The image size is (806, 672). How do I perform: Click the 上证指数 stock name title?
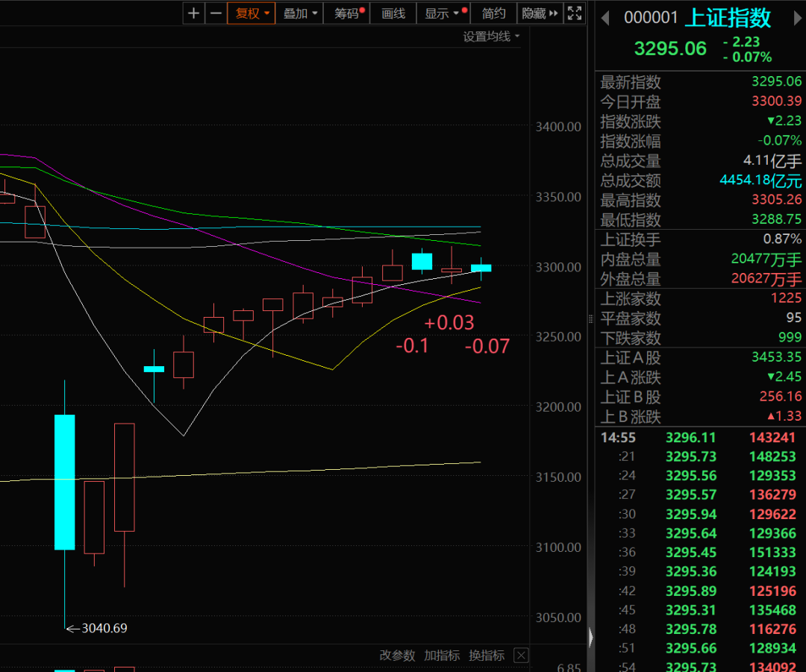point(727,18)
